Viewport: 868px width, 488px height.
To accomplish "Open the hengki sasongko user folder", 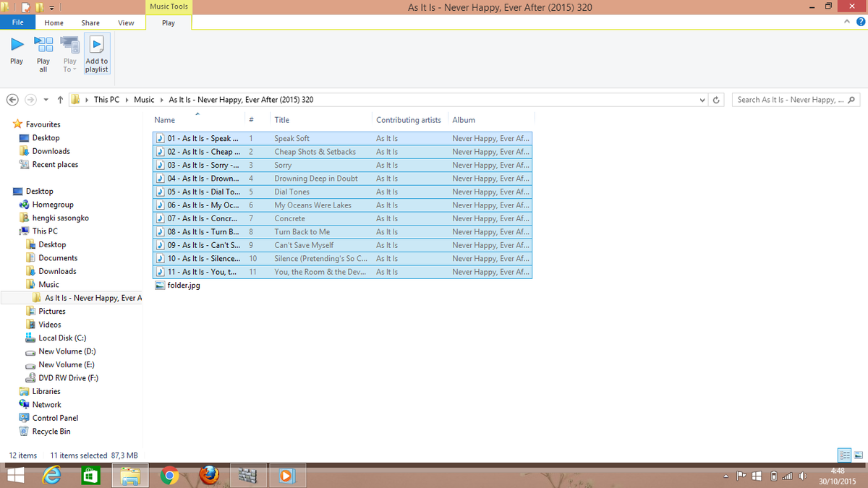I will (60, 218).
